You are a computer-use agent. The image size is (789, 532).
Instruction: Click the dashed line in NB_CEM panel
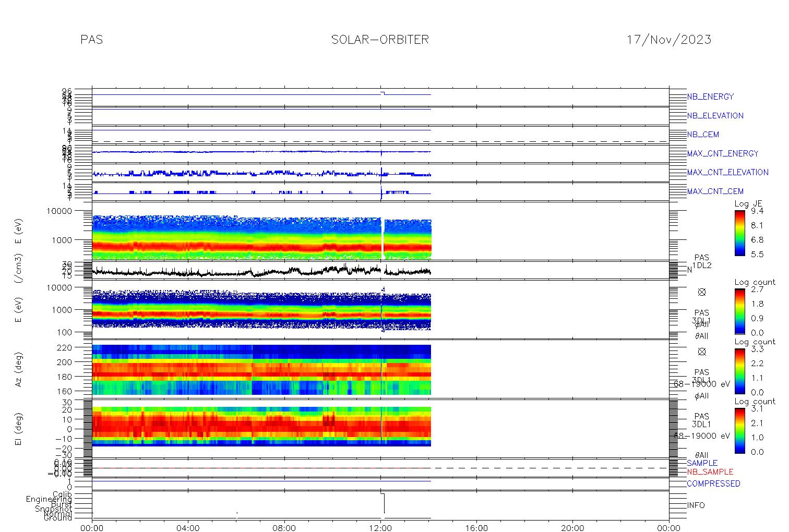(x=380, y=141)
